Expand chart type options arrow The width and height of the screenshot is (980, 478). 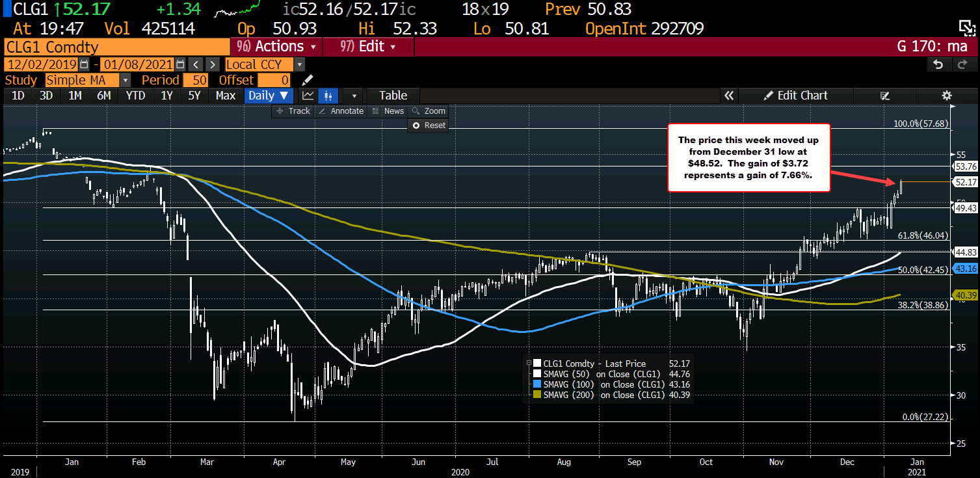[x=354, y=96]
